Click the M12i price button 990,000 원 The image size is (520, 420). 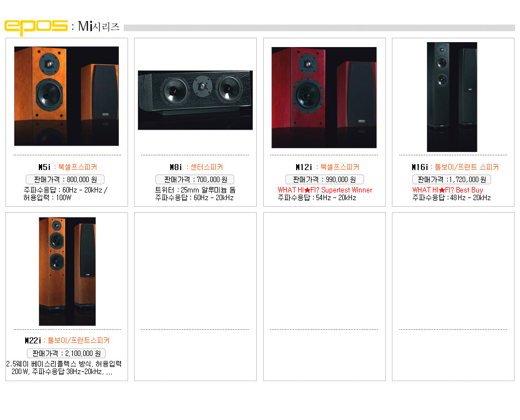[325, 179]
